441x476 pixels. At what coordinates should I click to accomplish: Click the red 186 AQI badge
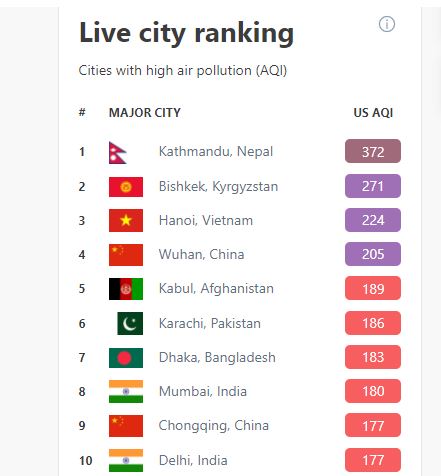click(x=373, y=323)
